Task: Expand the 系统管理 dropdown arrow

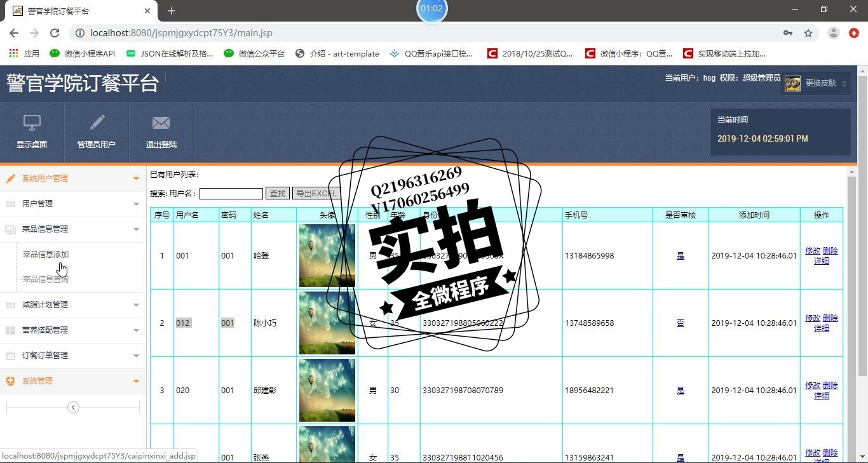Action: point(136,382)
